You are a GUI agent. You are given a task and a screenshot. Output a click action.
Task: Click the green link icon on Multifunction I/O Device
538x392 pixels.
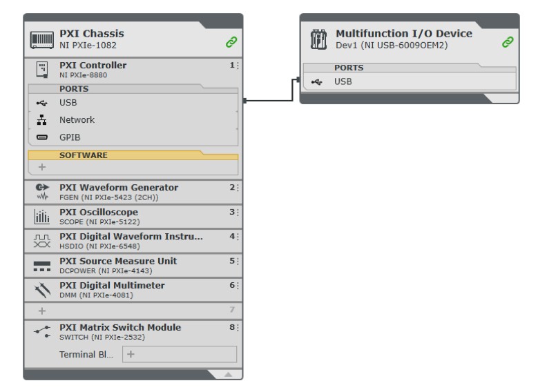tap(508, 42)
